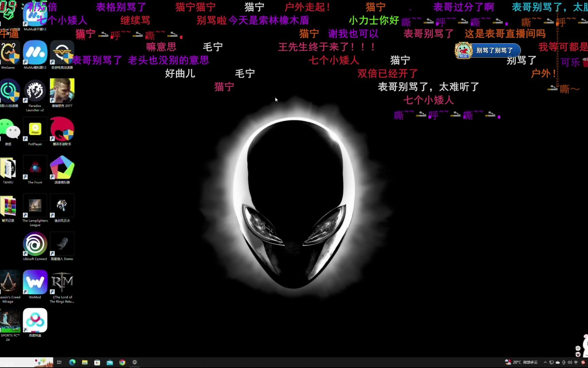Open the MuMu多开器12 desktop shortcut
This screenshot has width=588, height=368.
pos(35,17)
